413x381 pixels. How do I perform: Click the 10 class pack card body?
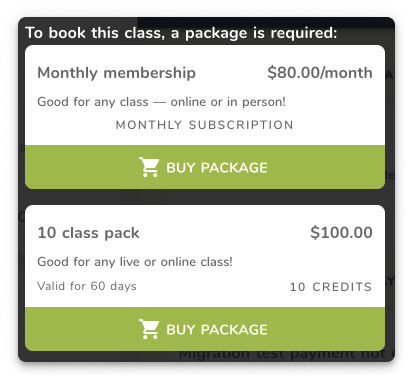[205, 256]
